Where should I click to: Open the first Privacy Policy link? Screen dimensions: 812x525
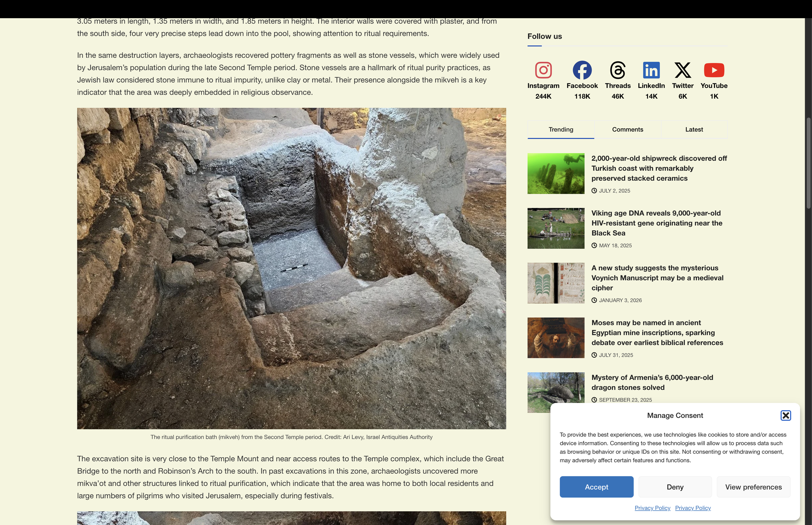tap(652, 508)
